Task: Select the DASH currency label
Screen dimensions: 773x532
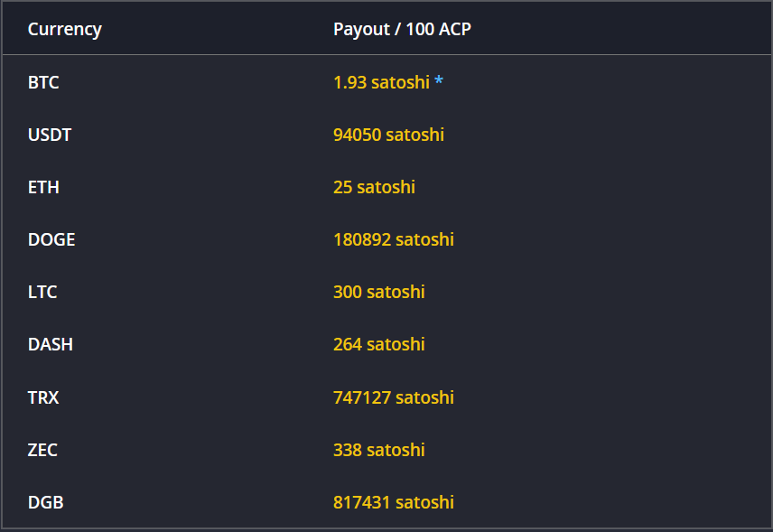Action: [51, 344]
